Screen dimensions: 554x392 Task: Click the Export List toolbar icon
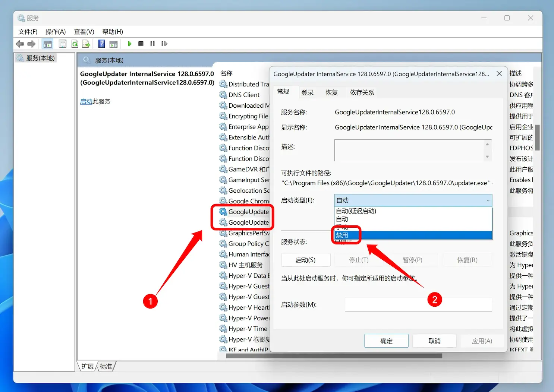86,44
